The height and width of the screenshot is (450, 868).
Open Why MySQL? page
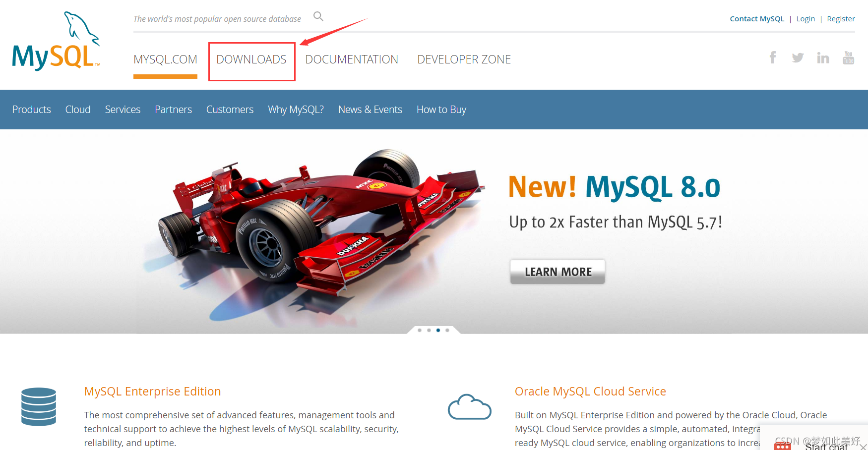(296, 110)
